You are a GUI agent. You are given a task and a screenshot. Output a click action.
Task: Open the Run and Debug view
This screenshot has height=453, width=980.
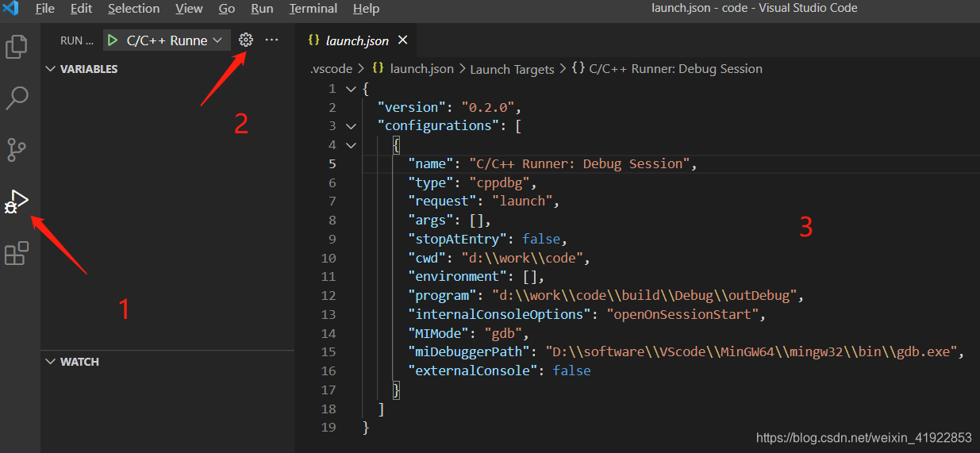[17, 202]
